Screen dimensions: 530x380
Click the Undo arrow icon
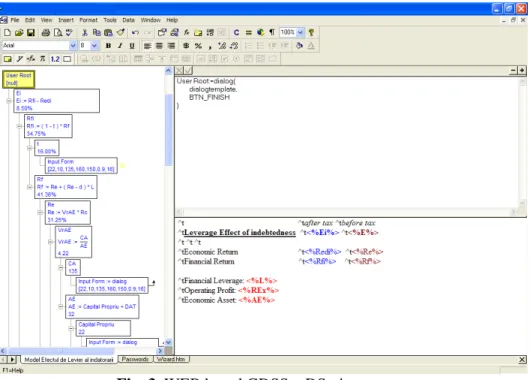tap(136, 32)
